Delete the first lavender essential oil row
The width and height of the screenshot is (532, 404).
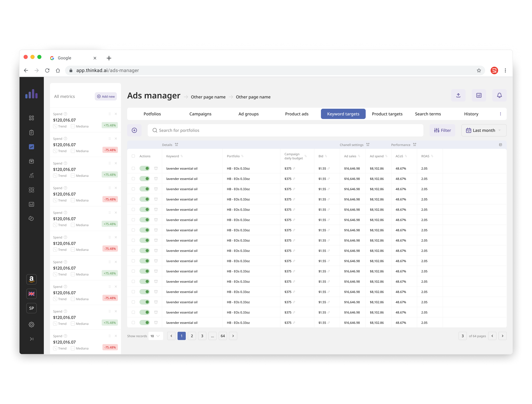pos(156,169)
